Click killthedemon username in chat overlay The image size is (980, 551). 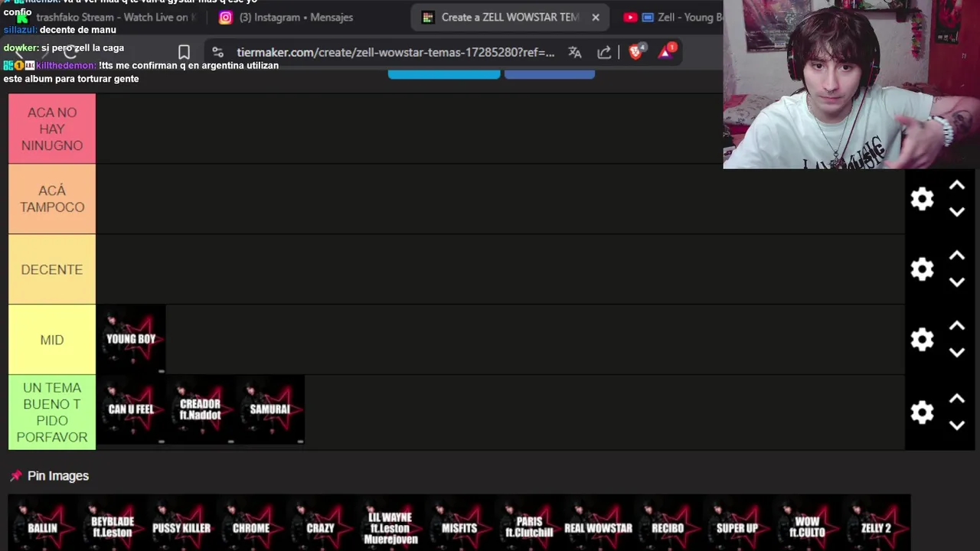[66, 65]
